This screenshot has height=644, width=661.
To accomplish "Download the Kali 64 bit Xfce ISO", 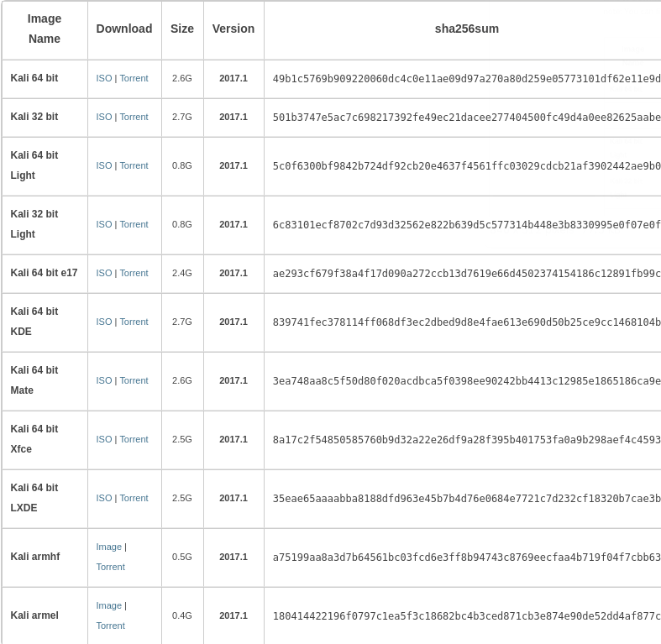I will 103,440.
